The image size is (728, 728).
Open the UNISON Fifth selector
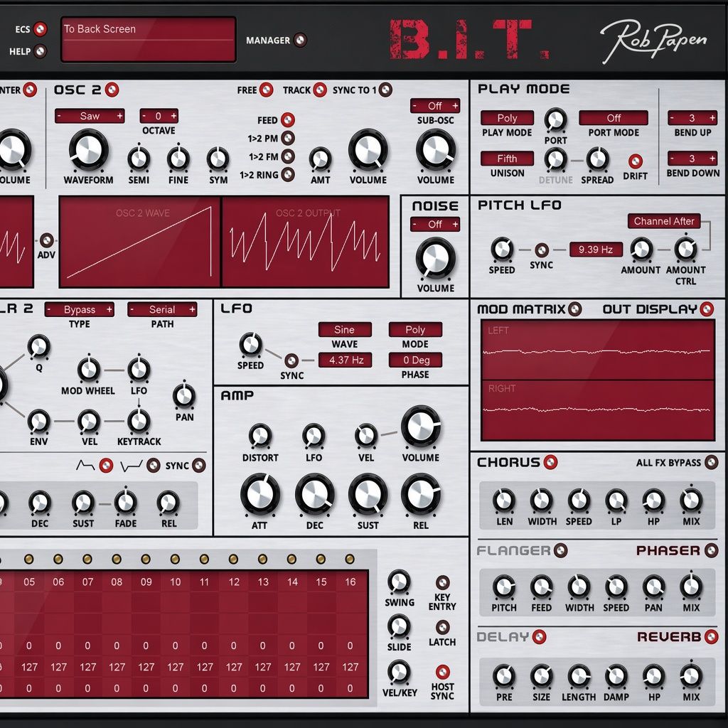[x=507, y=159]
